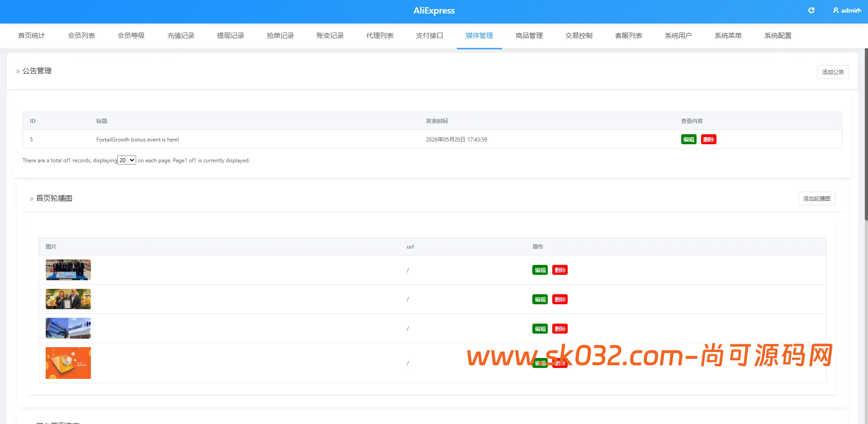This screenshot has width=868, height=424.
Task: Edit the second carousel image with certificate
Action: tap(540, 299)
